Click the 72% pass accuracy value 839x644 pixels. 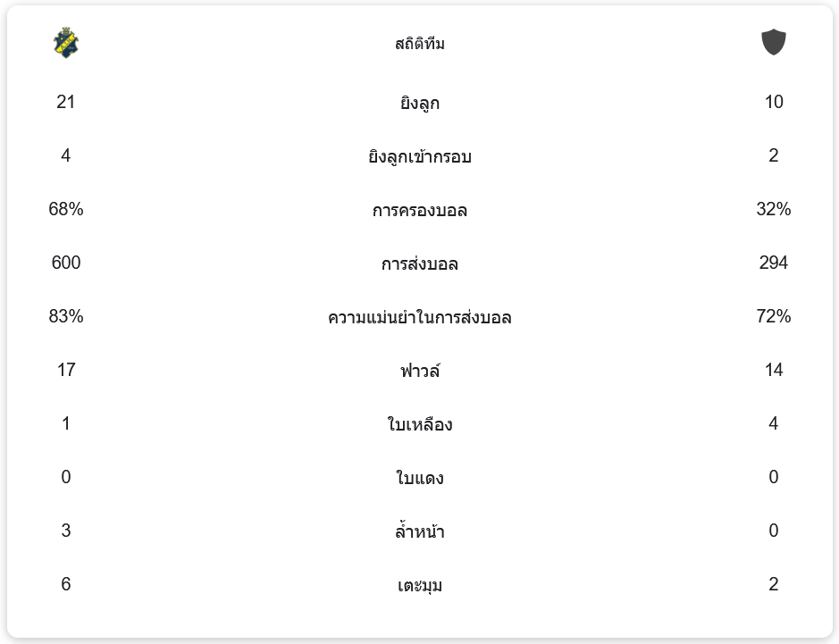[774, 316]
